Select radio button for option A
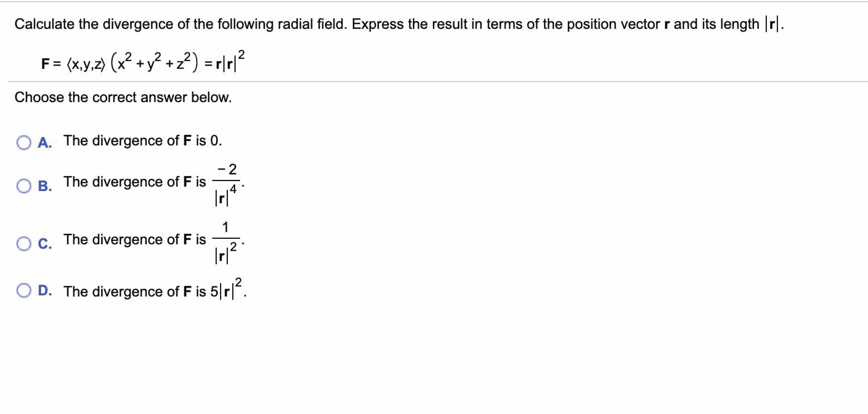Viewport: 868px width, 414px height. pos(24,143)
